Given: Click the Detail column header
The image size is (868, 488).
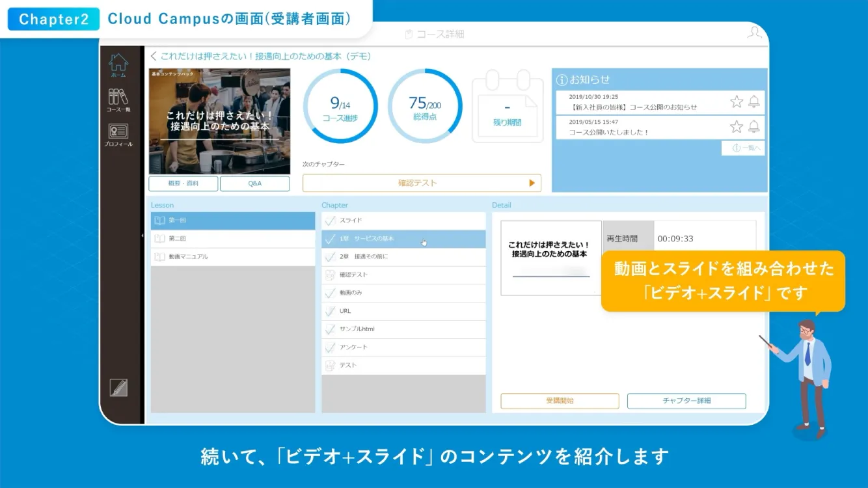Looking at the screenshot, I should (x=502, y=205).
